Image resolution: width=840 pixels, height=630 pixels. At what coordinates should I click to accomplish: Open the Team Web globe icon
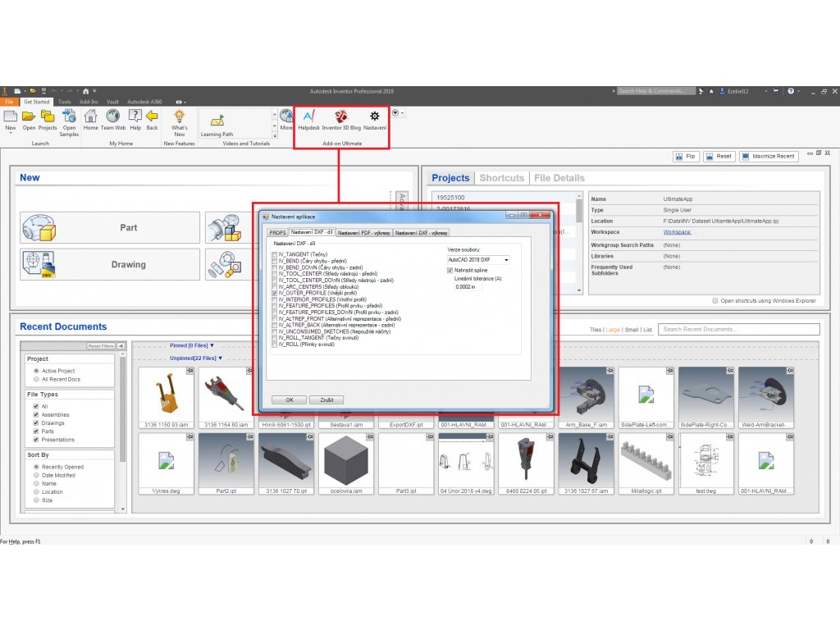coord(113,116)
